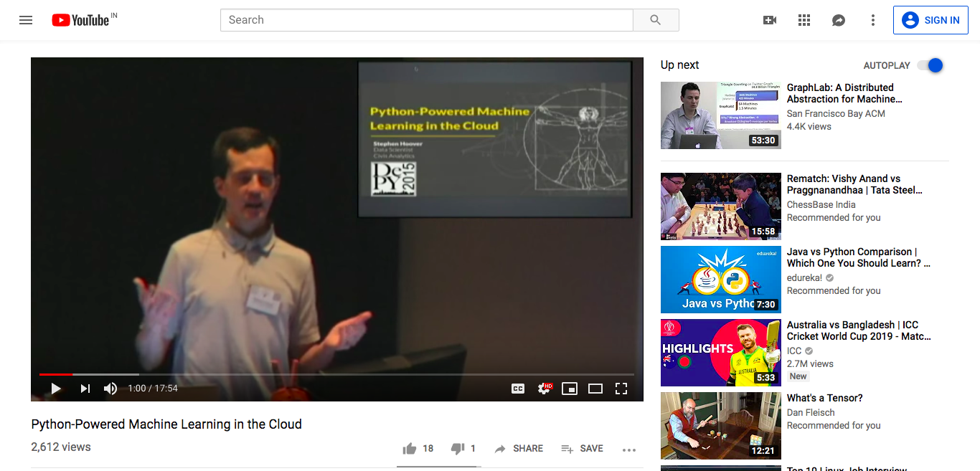Image resolution: width=980 pixels, height=471 pixels.
Task: Open 'Java vs Python Comparison' title
Action: click(x=859, y=257)
